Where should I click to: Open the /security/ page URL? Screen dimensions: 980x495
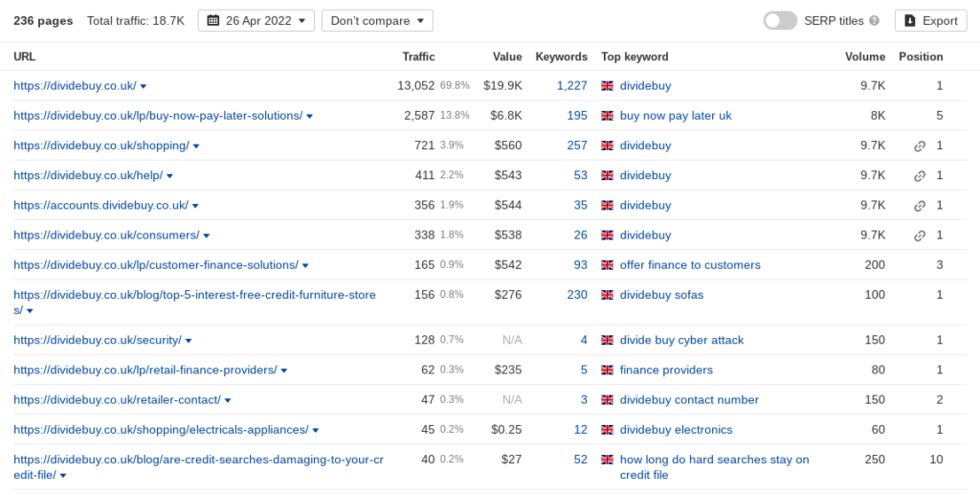[98, 340]
